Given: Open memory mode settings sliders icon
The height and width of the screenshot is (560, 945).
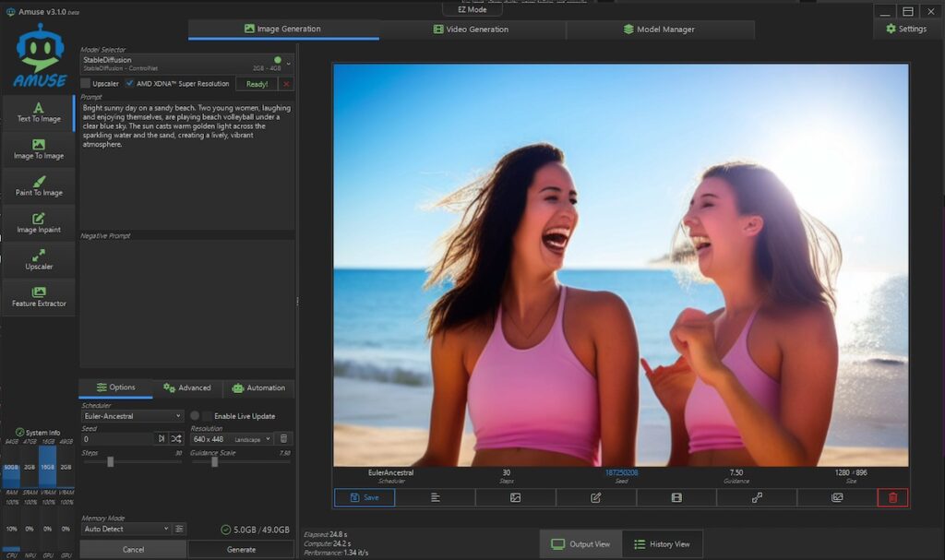Looking at the screenshot, I should [x=180, y=529].
